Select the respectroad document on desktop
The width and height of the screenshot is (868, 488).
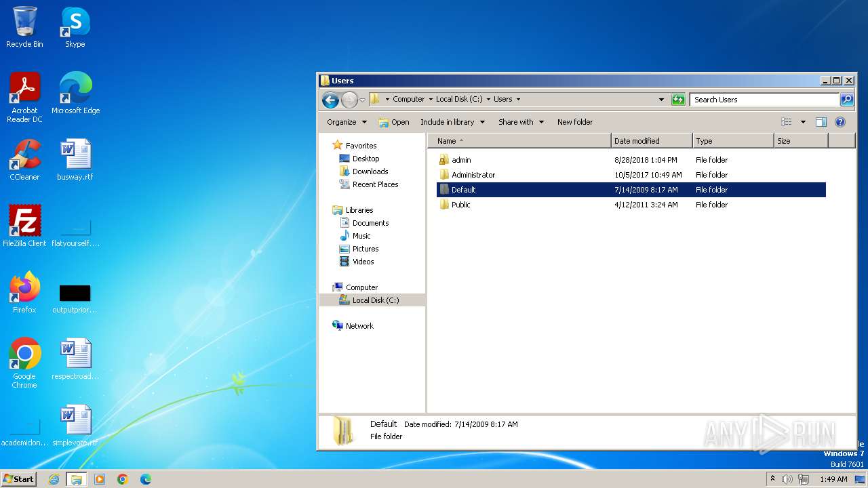coord(75,359)
